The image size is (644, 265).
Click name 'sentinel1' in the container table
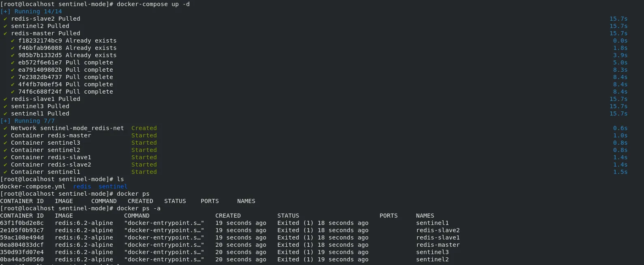(x=432, y=223)
